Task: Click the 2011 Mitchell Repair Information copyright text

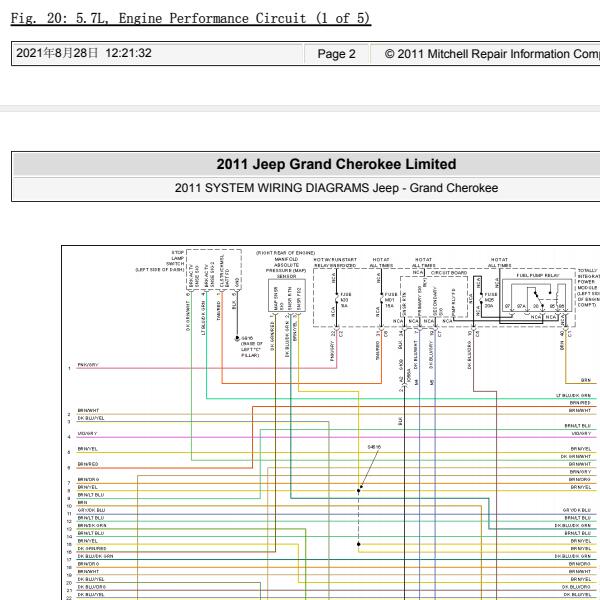Action: (492, 54)
